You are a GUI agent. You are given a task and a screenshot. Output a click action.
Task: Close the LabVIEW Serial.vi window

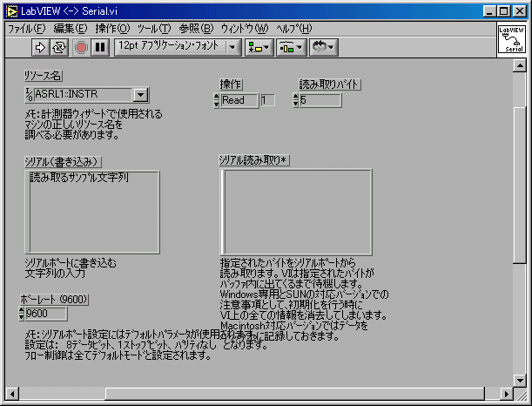click(520, 11)
